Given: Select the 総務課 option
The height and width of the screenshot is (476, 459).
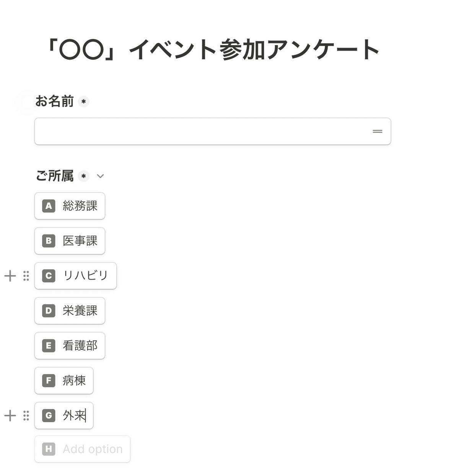Looking at the screenshot, I should coord(70,206).
